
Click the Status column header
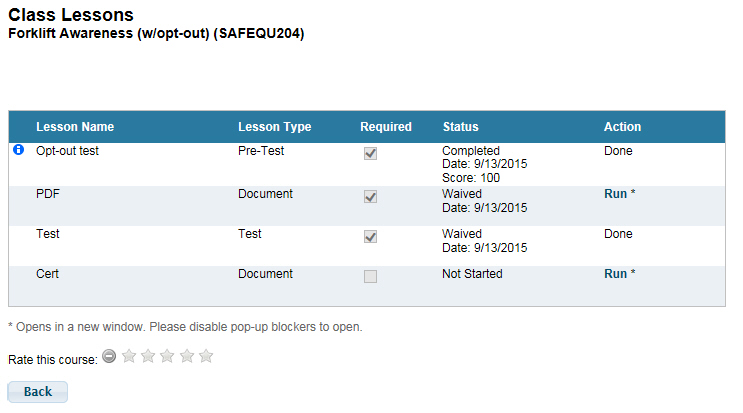coord(460,127)
